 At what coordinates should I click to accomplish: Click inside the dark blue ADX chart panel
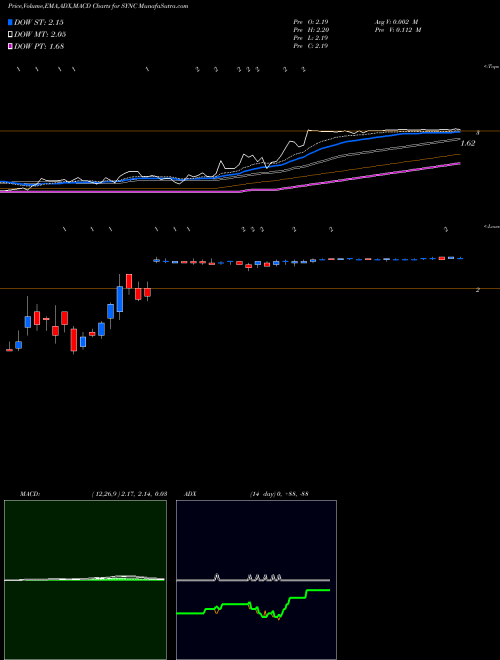tap(256, 580)
